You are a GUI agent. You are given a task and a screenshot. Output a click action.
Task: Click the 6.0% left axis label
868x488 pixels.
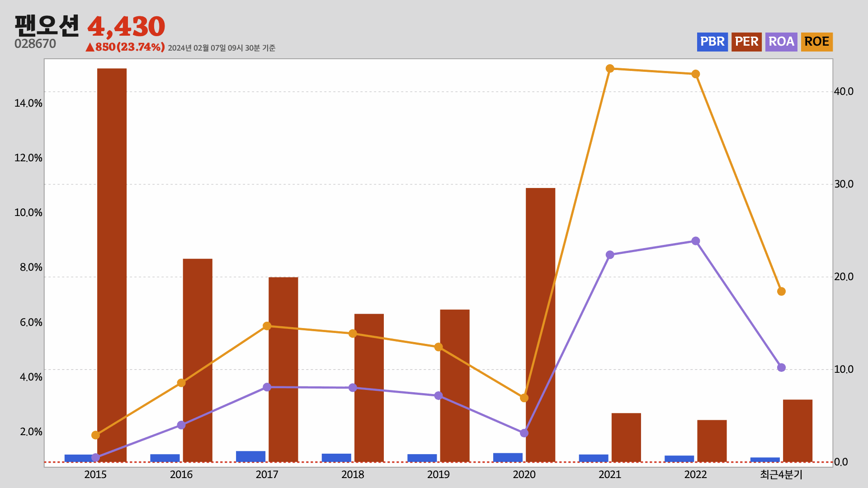pyautogui.click(x=31, y=323)
